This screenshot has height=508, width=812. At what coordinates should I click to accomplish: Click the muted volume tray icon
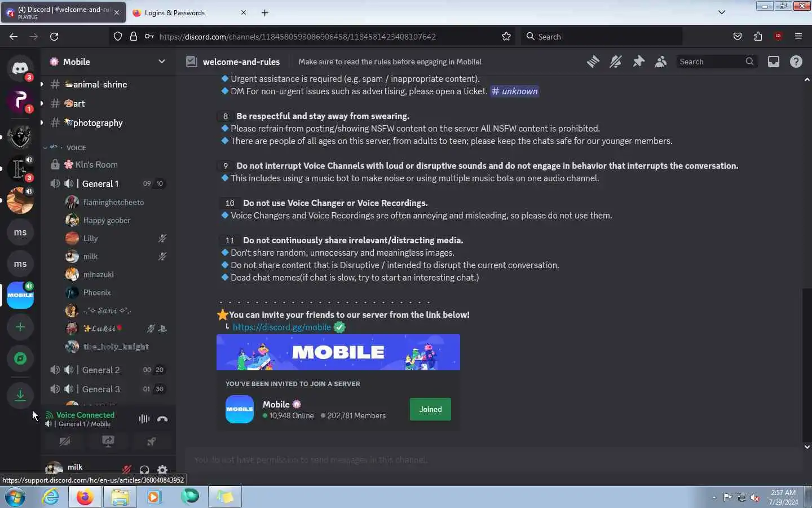[755, 497]
